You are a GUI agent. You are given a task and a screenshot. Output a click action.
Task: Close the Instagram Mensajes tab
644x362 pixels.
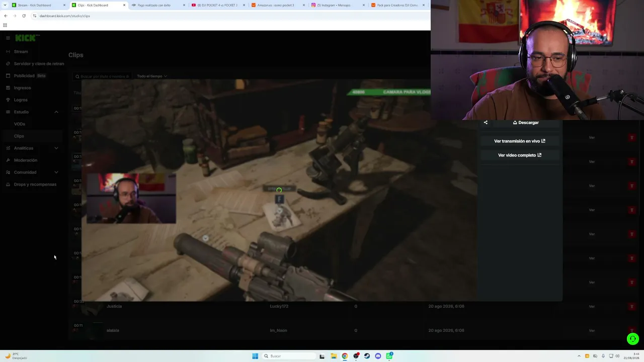coord(364,6)
